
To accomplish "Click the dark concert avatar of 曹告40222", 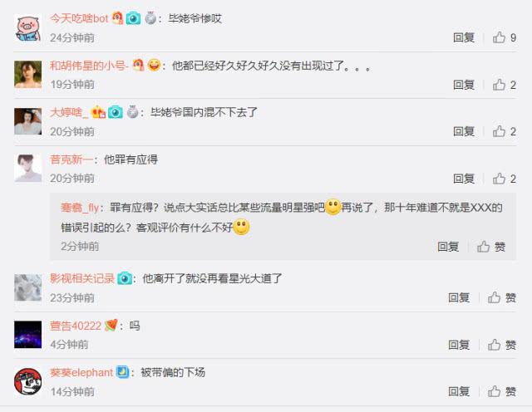I will [27, 335].
